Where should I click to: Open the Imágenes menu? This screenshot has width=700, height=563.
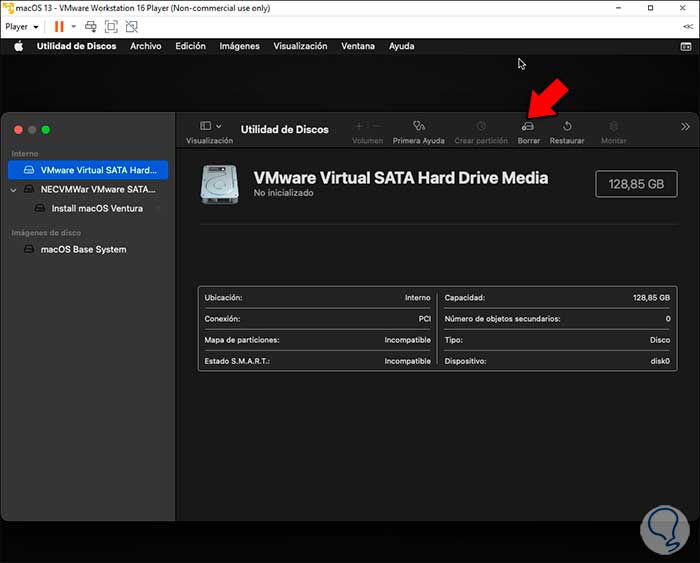[239, 46]
